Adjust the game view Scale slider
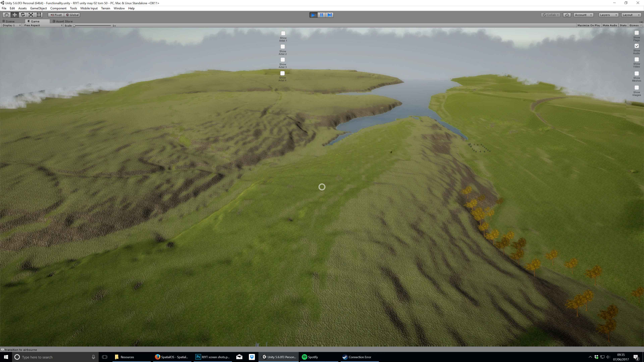This screenshot has height=362, width=644. point(74,26)
